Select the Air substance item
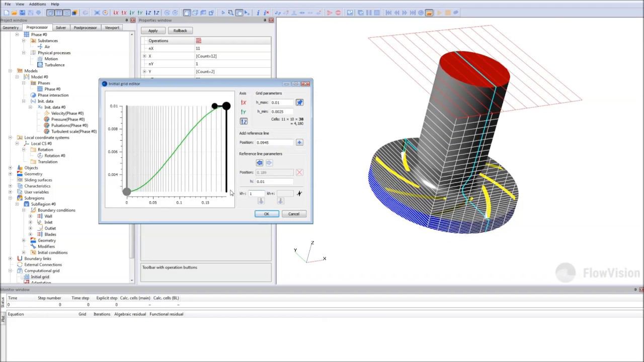Screen dimensions: 644x362 [47, 47]
